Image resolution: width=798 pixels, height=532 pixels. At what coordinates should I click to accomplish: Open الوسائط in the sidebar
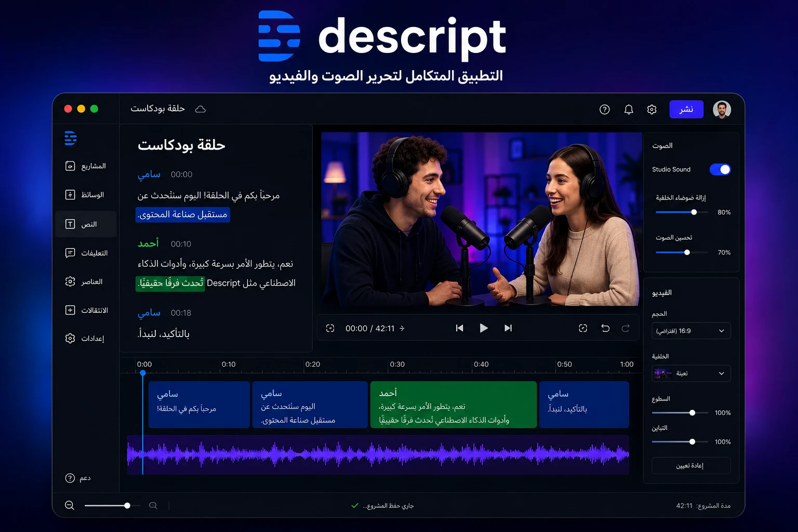[86, 195]
